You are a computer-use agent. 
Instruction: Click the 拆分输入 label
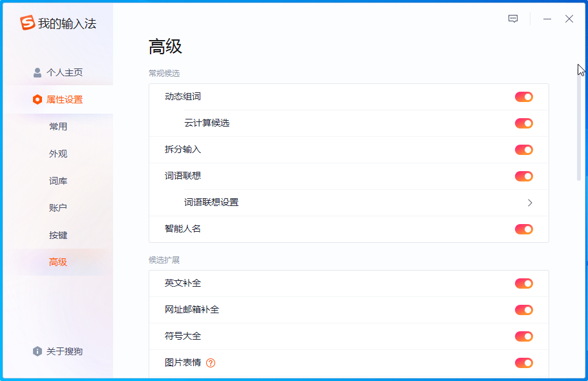pos(183,149)
